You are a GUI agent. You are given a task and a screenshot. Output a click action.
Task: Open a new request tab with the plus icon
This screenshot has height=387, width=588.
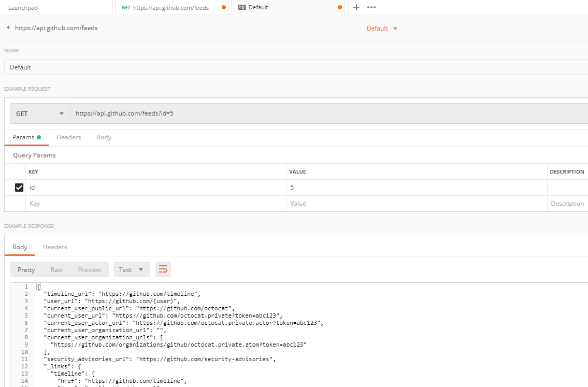(x=356, y=7)
